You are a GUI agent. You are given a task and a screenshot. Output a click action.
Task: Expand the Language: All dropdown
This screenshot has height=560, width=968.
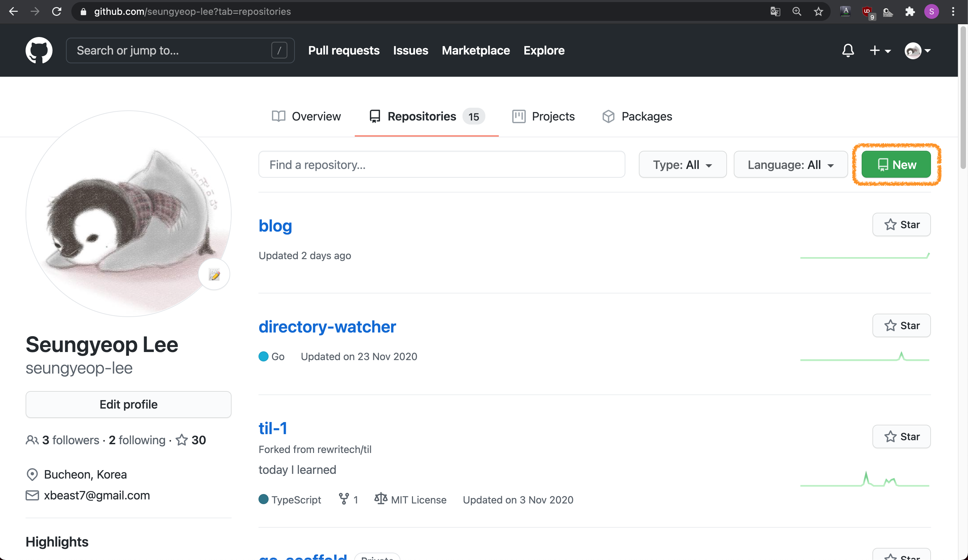[x=790, y=165]
